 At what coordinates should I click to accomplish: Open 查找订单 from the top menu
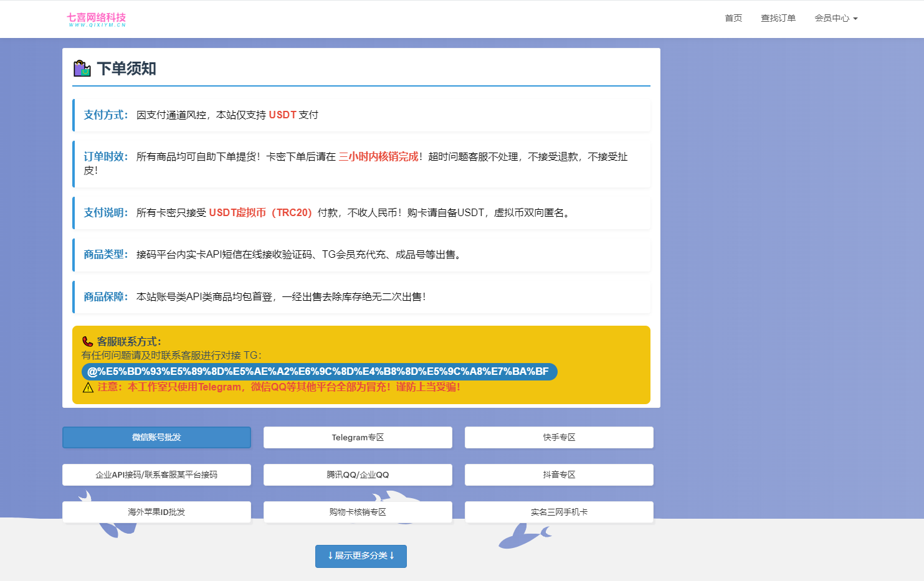point(778,18)
